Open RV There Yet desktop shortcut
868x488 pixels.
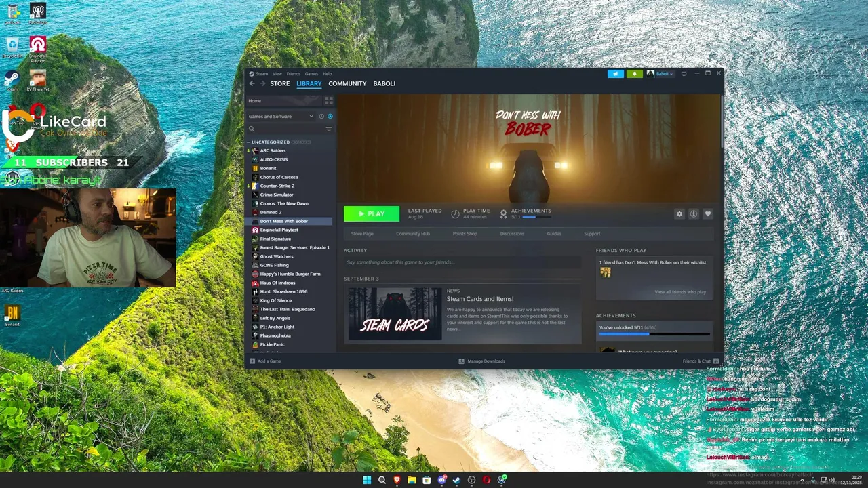coord(38,80)
